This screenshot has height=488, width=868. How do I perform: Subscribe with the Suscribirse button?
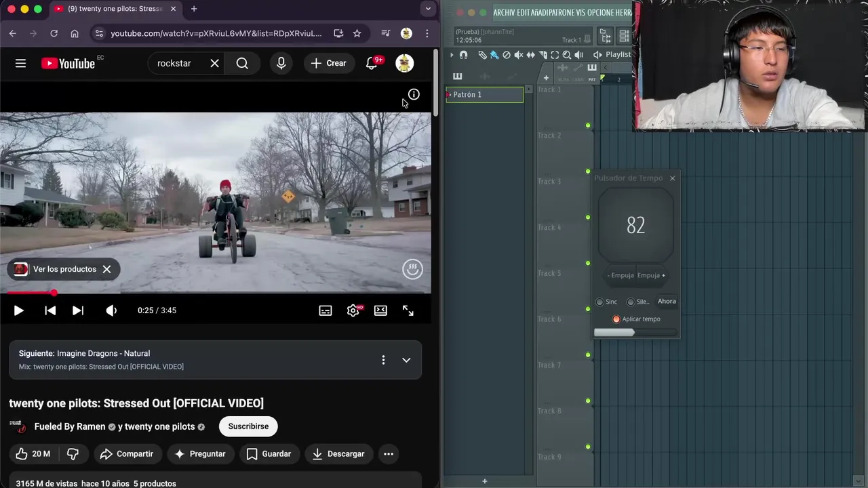(x=248, y=426)
